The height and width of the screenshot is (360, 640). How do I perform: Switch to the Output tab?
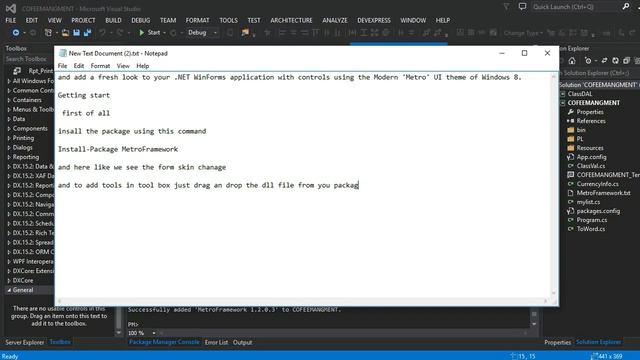(242, 342)
